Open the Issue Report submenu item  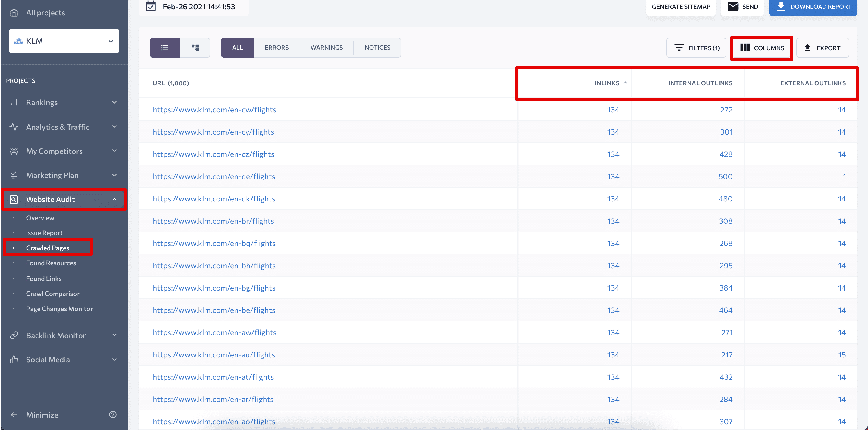pyautogui.click(x=45, y=233)
